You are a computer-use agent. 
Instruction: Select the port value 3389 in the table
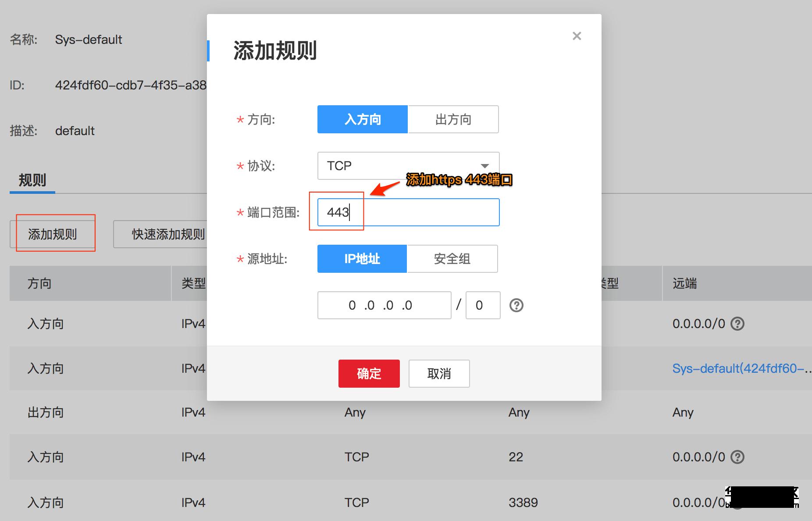[523, 503]
